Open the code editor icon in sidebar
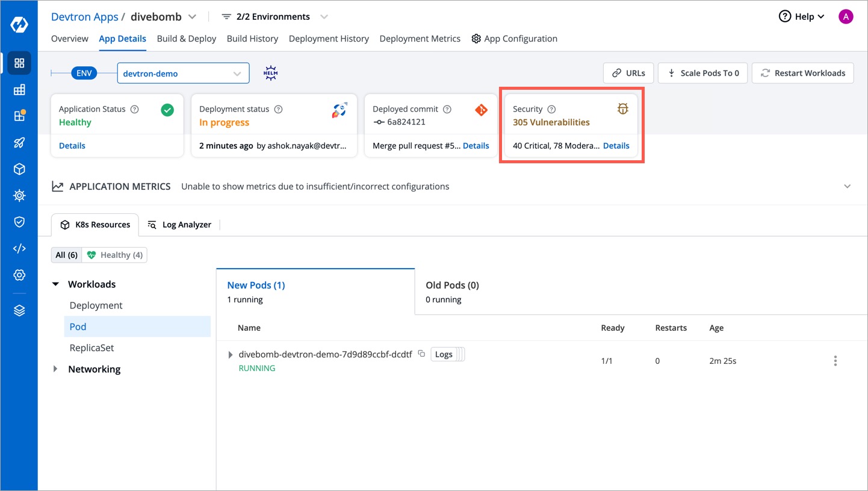868x491 pixels. pyautogui.click(x=19, y=248)
